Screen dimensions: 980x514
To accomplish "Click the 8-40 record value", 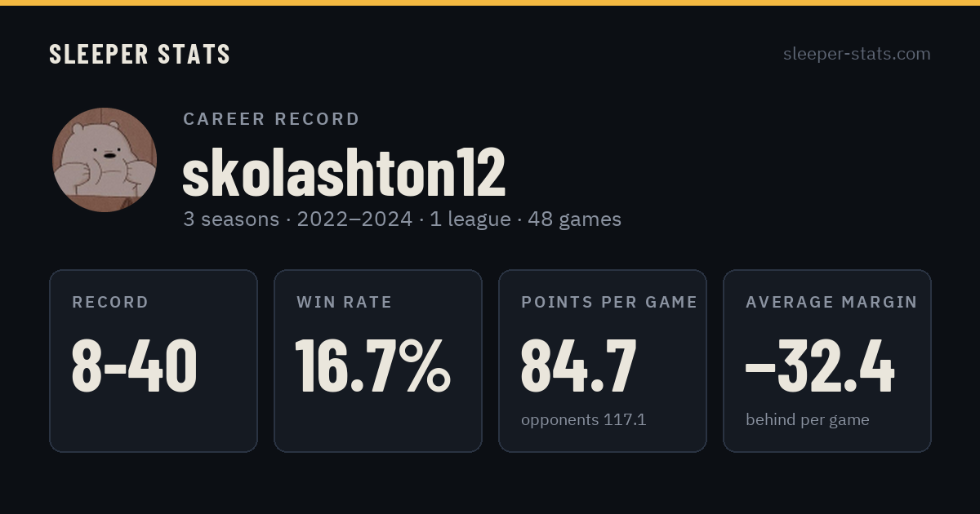I will 135,365.
